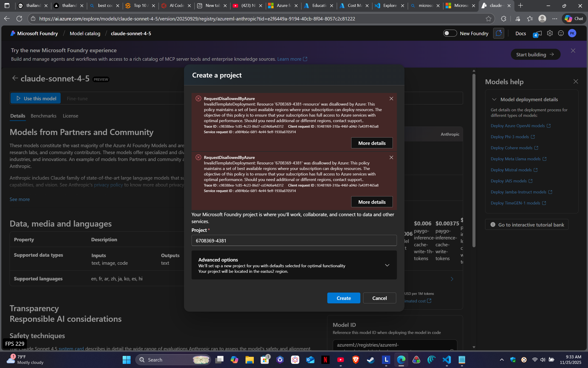This screenshot has height=368, width=588.
Task: Select the Details tab
Action: (18, 116)
